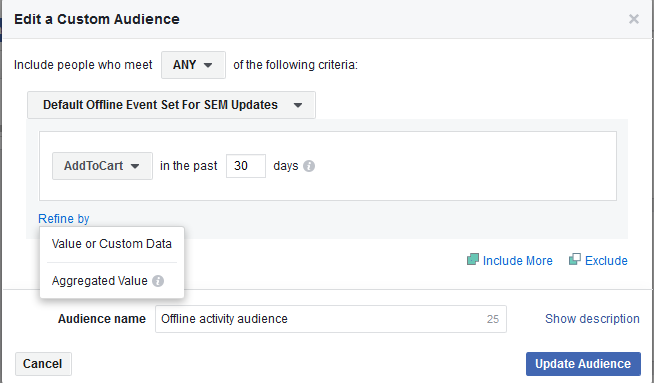Click the days number input field
The height and width of the screenshot is (383, 654).
click(246, 166)
